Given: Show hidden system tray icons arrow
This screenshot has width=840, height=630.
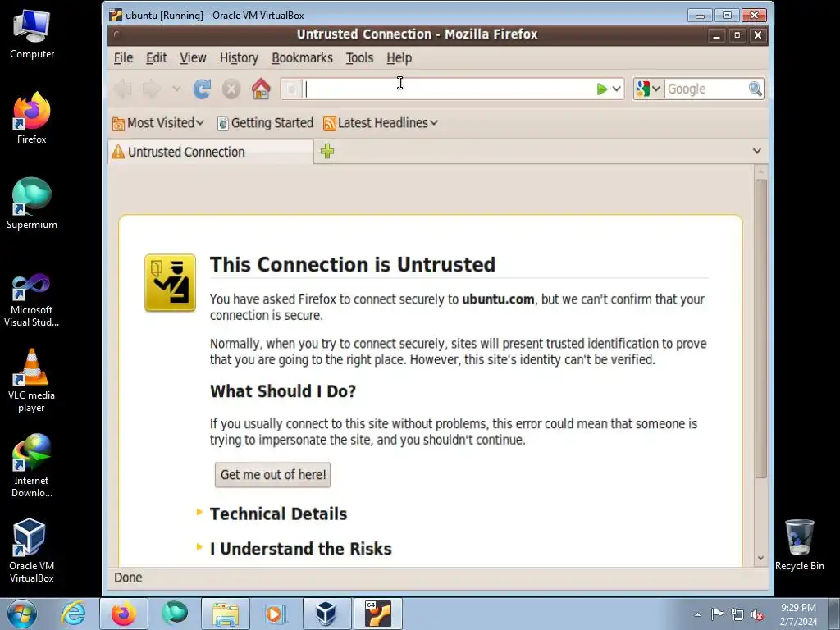Looking at the screenshot, I should pos(697,614).
